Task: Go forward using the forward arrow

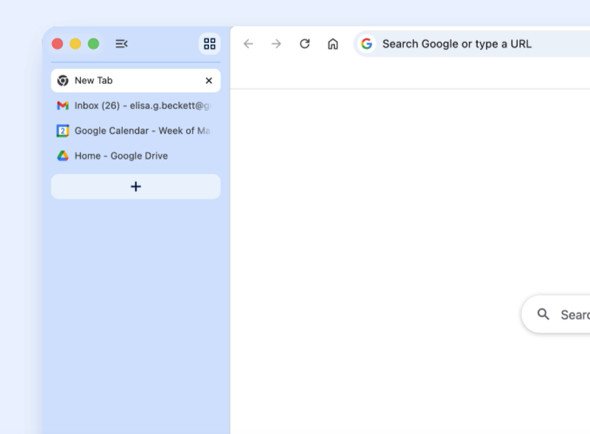Action: (277, 44)
